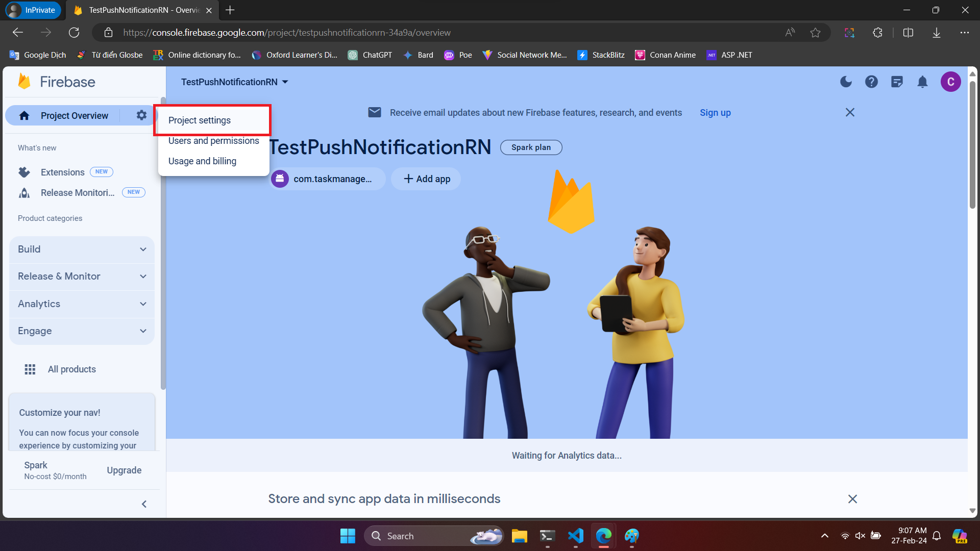Image resolution: width=980 pixels, height=551 pixels.
Task: Open Project settings from gear menu
Action: click(213, 120)
